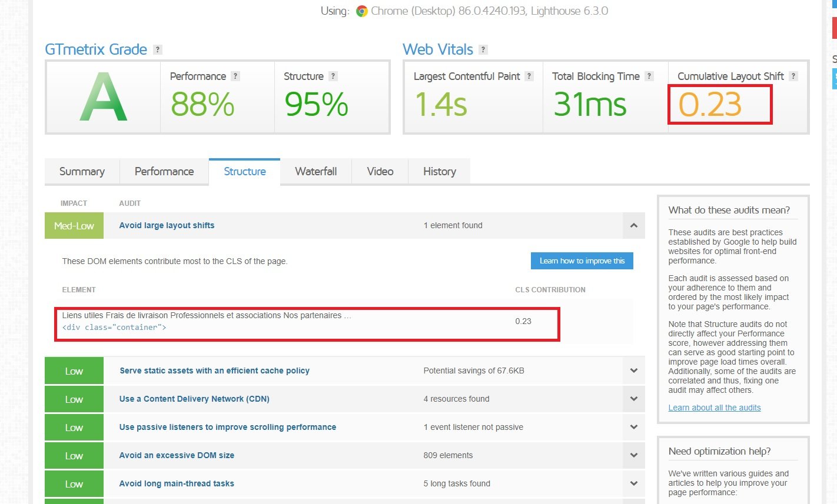Click the Web Vitals heading

[x=438, y=49]
